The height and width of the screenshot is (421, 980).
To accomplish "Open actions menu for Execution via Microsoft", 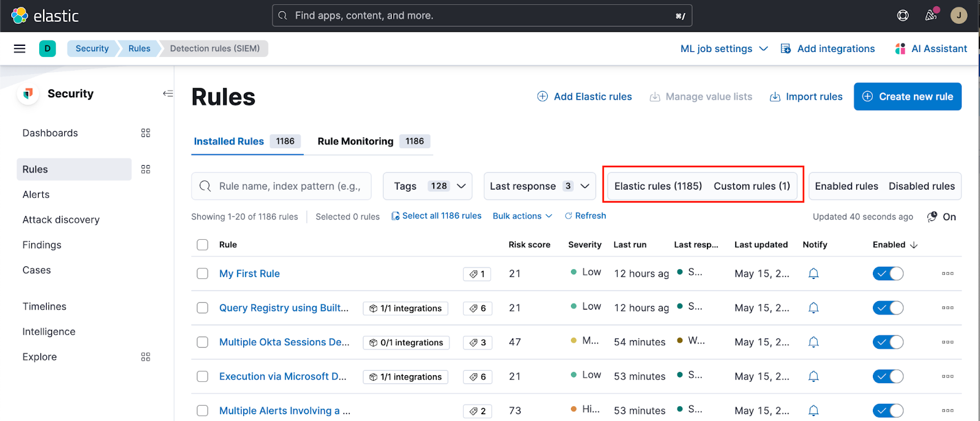I will 948,376.
